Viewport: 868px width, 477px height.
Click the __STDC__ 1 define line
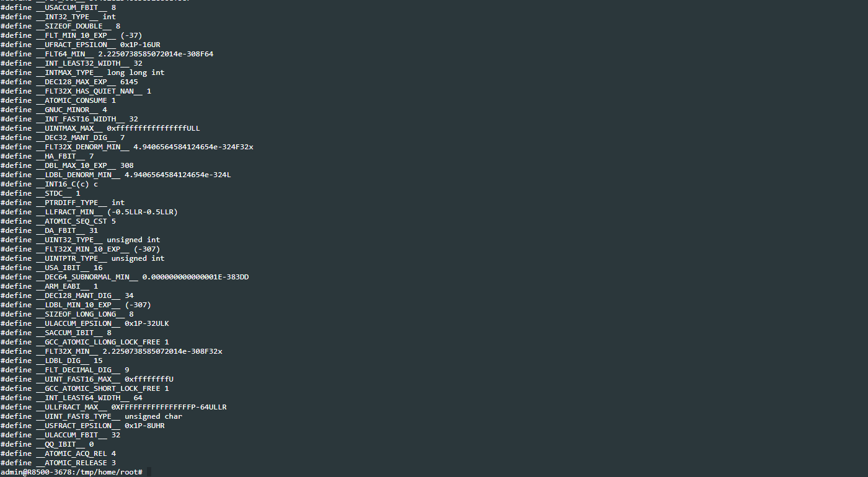(40, 193)
